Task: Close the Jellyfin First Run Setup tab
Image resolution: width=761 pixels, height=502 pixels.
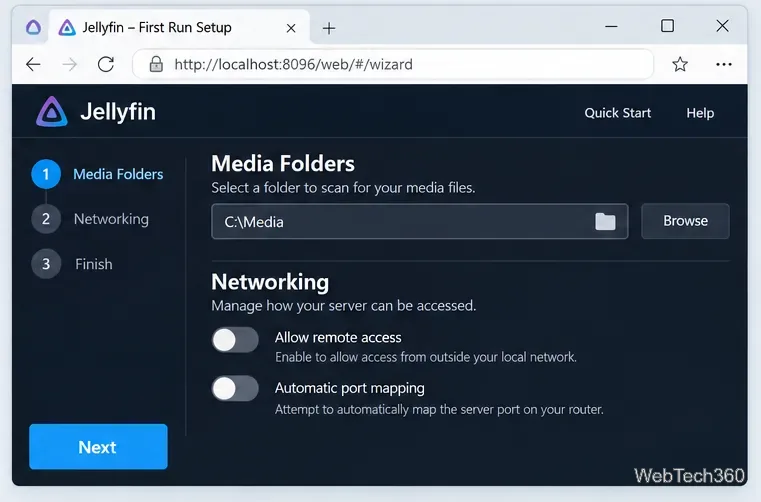Action: 291,28
